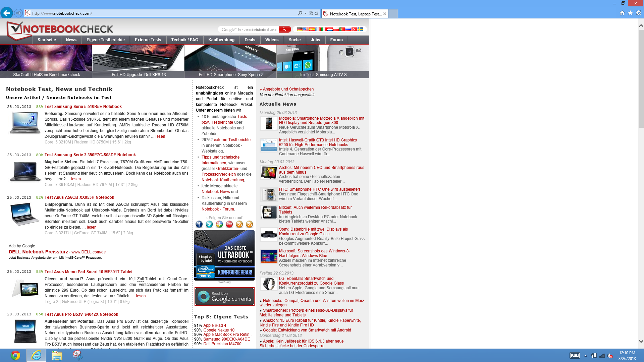
Task: Expand the address bar search dropdown arrow
Action: (x=305, y=13)
